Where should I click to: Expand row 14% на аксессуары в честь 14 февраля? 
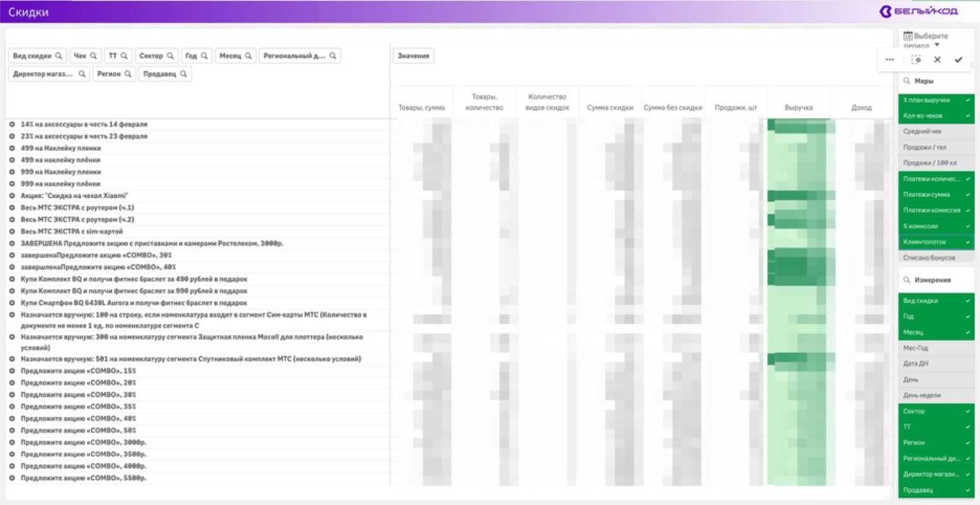pyautogui.click(x=12, y=125)
